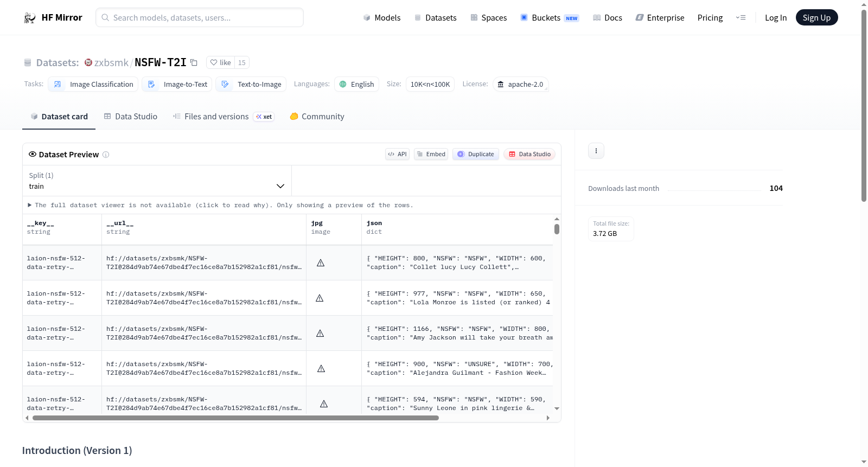
Task: Open Datasets in the top navigation
Action: pos(436,17)
